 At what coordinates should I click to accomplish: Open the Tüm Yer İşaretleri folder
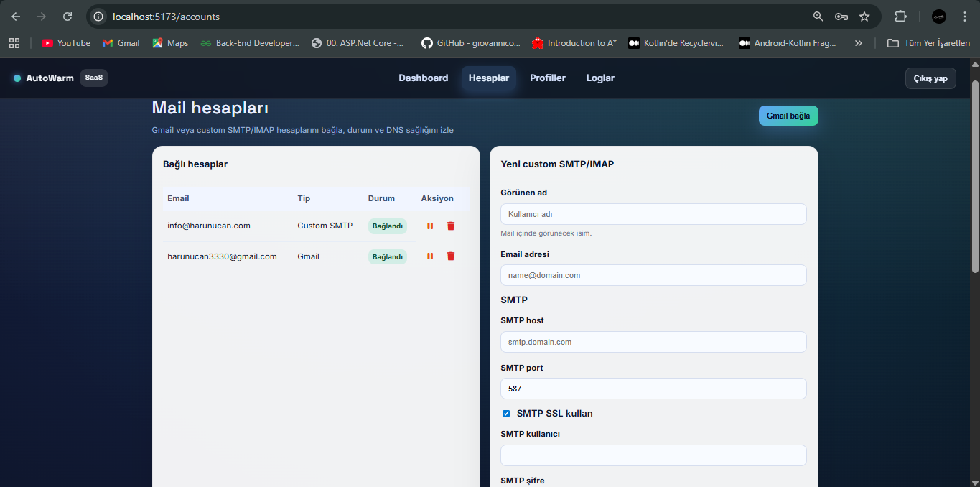click(929, 43)
